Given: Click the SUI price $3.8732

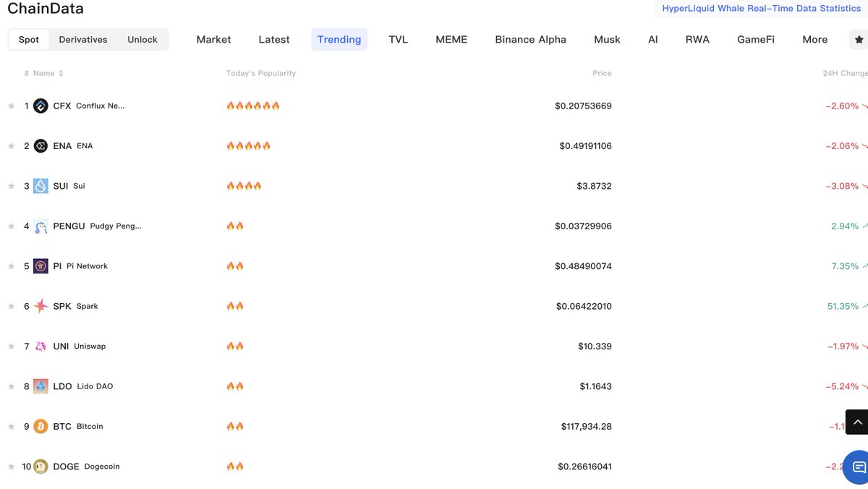Looking at the screenshot, I should point(594,186).
